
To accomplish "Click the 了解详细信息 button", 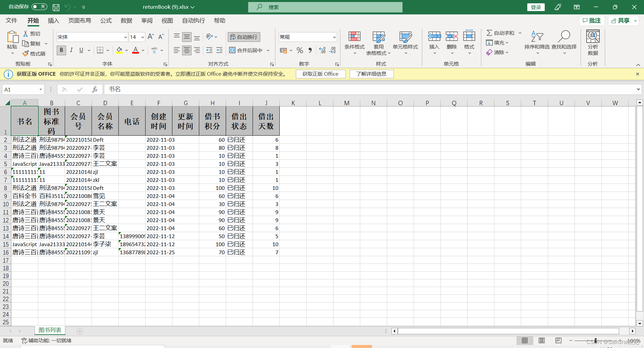I will tap(371, 74).
